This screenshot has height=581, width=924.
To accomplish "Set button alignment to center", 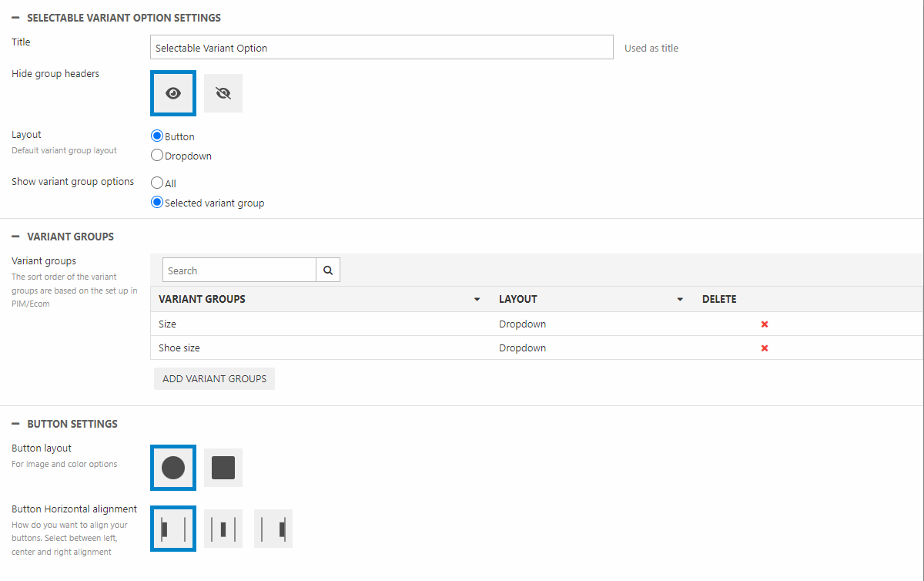I will 223,529.
